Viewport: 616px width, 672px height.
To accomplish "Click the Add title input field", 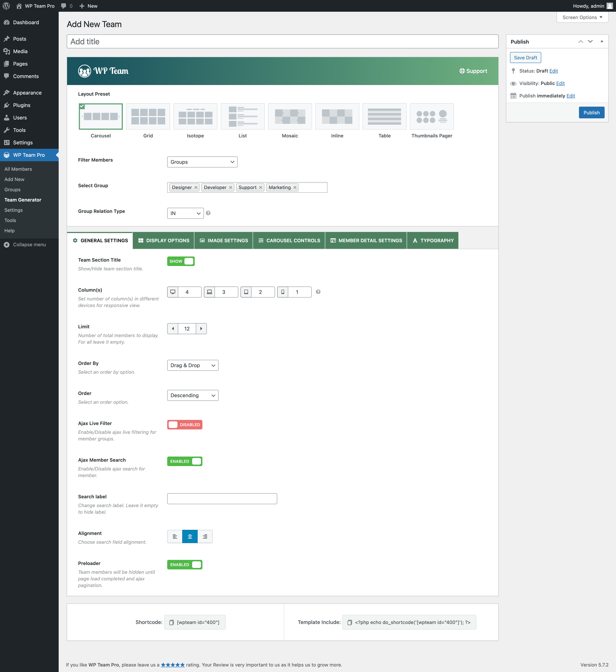I will tap(282, 42).
